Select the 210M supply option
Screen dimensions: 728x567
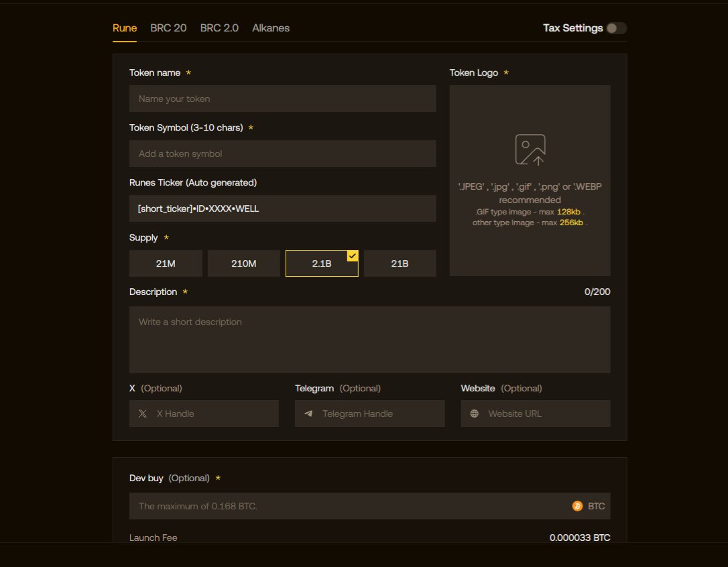(x=244, y=263)
